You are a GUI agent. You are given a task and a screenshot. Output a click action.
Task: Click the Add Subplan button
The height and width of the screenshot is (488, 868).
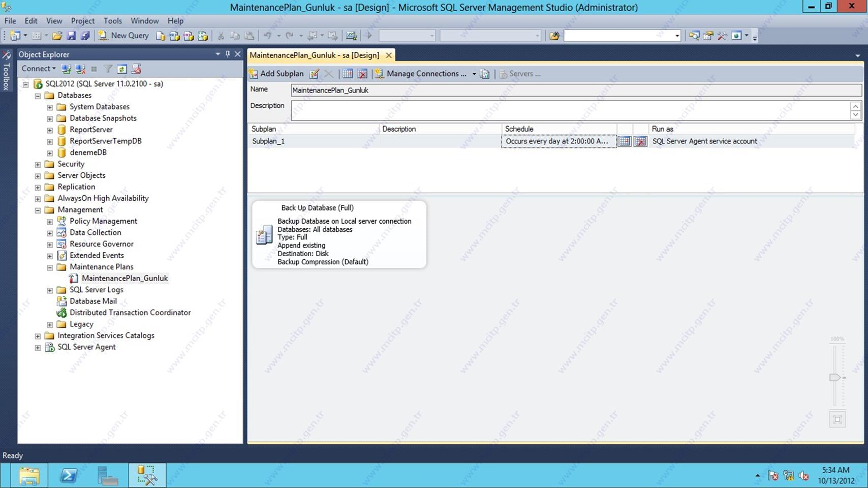click(277, 74)
